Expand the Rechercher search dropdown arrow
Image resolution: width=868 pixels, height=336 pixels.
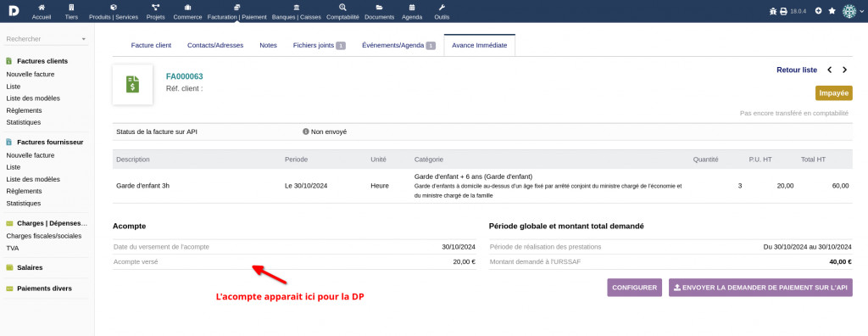(84, 39)
